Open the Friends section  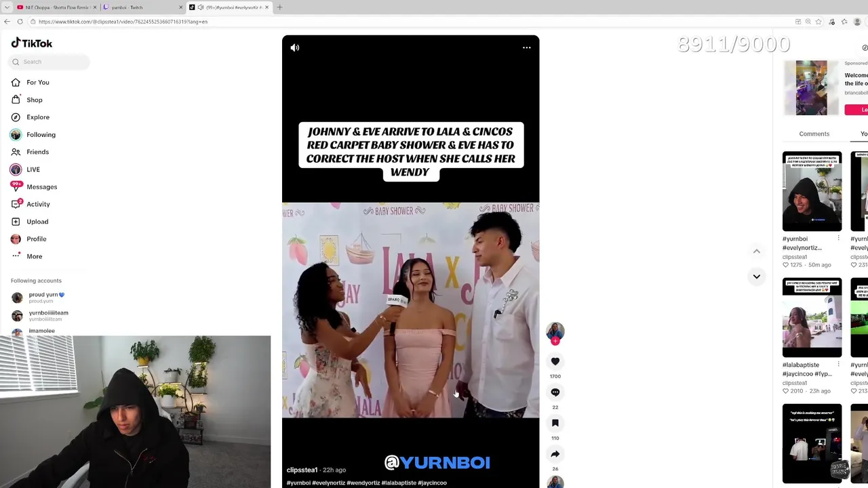pos(37,152)
